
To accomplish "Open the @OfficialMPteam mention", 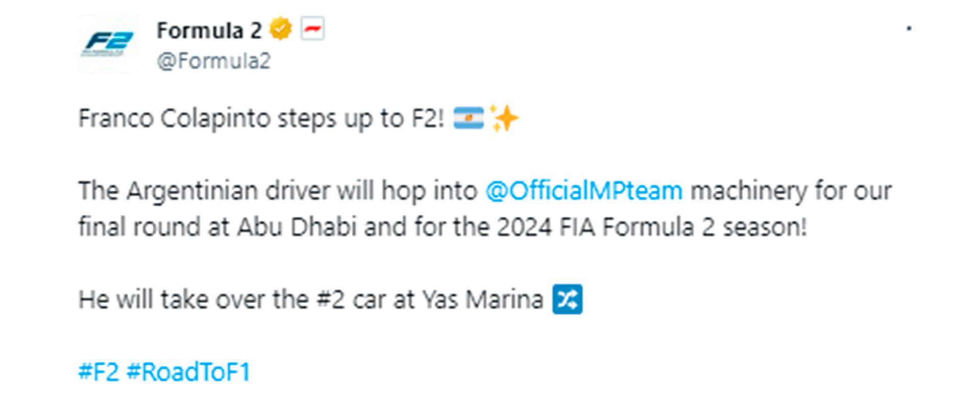I will pyautogui.click(x=583, y=191).
